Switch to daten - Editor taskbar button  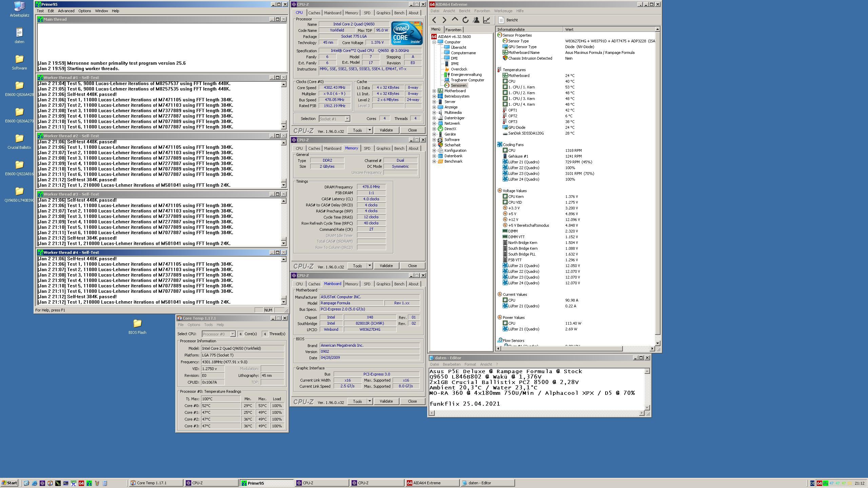point(487,483)
